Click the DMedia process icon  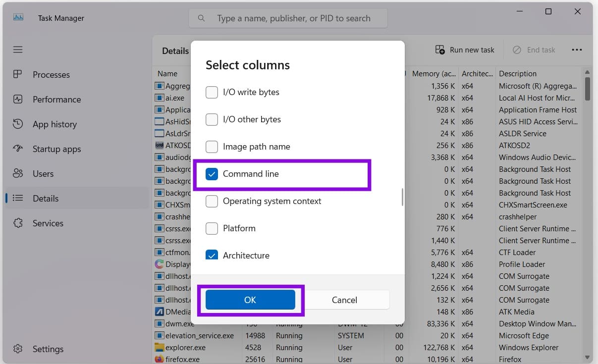(159, 312)
